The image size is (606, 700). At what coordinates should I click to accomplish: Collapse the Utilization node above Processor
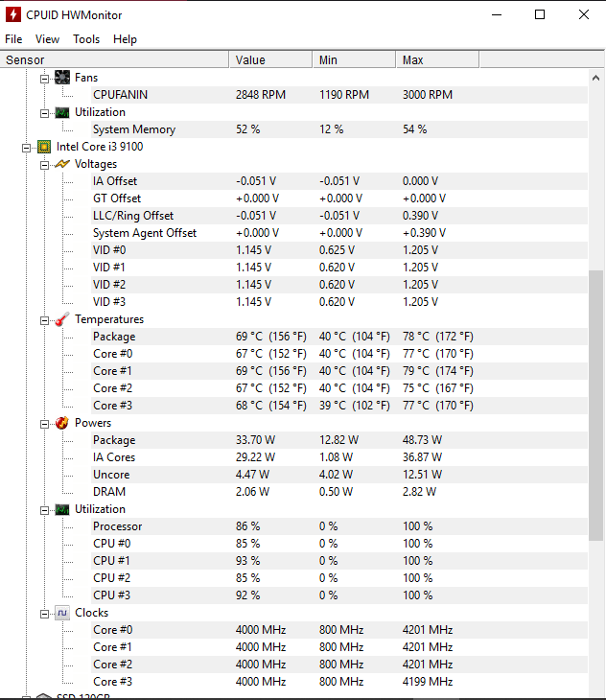coord(44,510)
